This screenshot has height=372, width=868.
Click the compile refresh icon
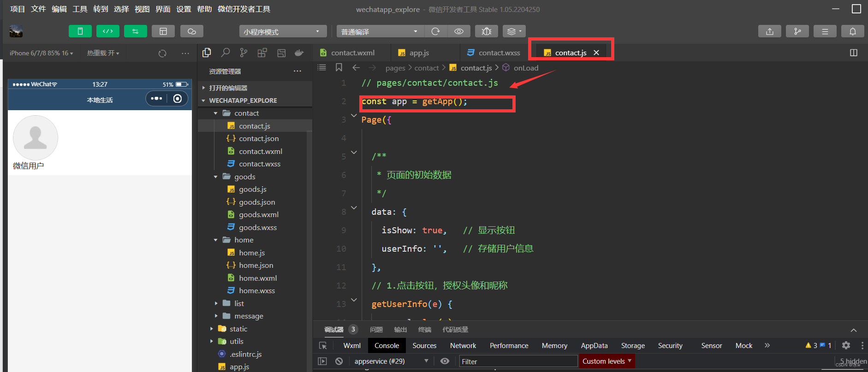[x=435, y=31]
